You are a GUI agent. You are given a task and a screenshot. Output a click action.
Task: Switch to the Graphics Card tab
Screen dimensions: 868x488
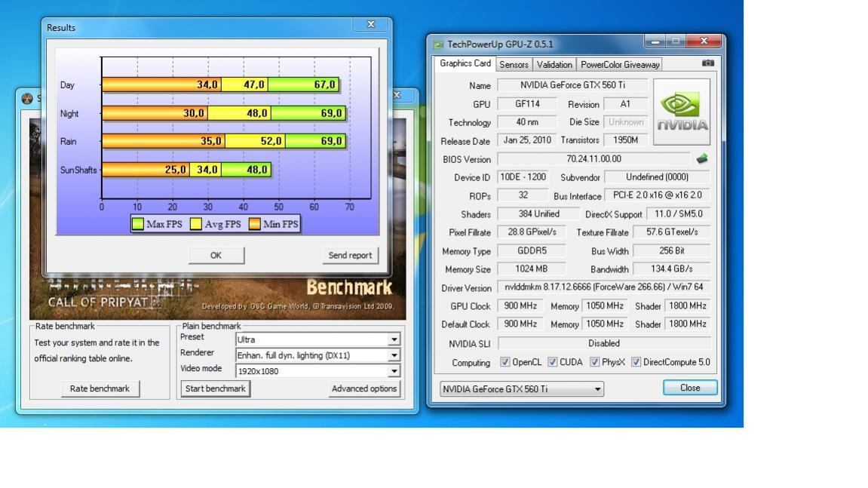click(465, 63)
